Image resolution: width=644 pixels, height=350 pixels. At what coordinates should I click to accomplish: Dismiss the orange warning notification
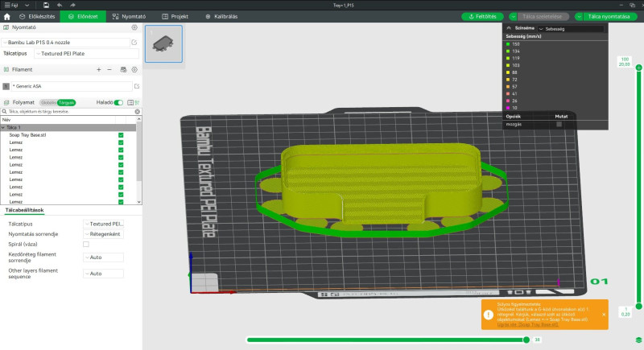point(604,315)
